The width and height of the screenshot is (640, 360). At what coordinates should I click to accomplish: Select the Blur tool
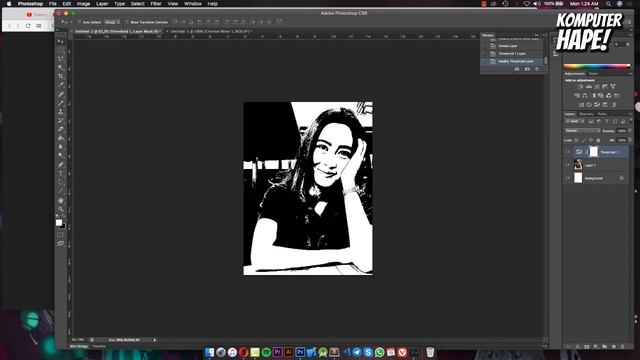pyautogui.click(x=60, y=147)
